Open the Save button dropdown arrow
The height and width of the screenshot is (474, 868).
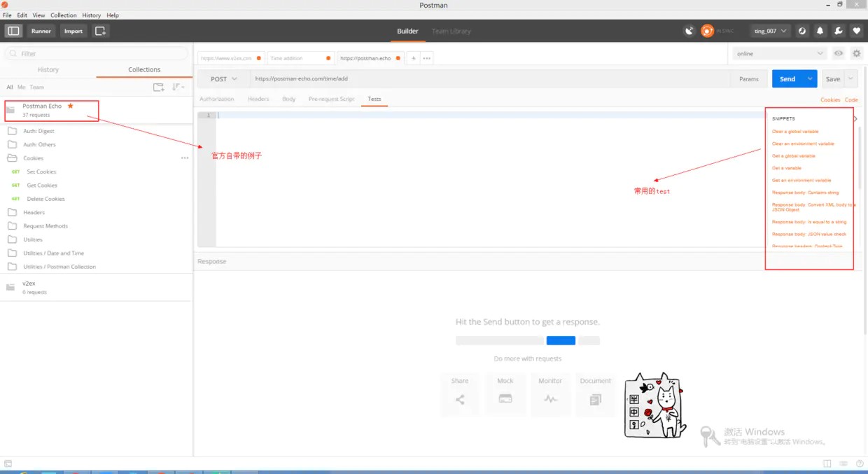(x=851, y=79)
